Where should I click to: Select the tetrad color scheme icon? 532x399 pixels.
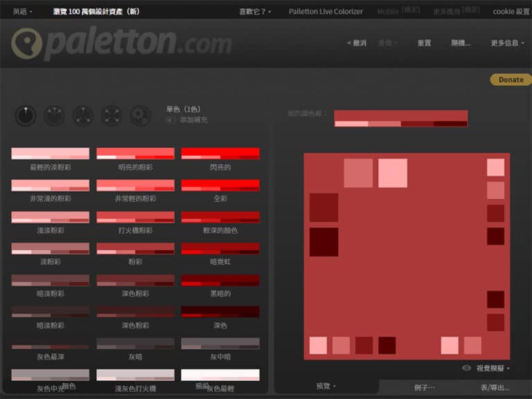click(112, 116)
